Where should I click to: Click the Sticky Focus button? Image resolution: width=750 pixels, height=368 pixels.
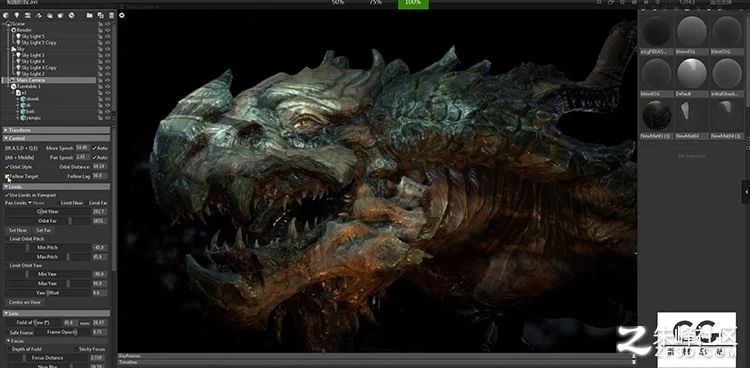tap(91, 349)
